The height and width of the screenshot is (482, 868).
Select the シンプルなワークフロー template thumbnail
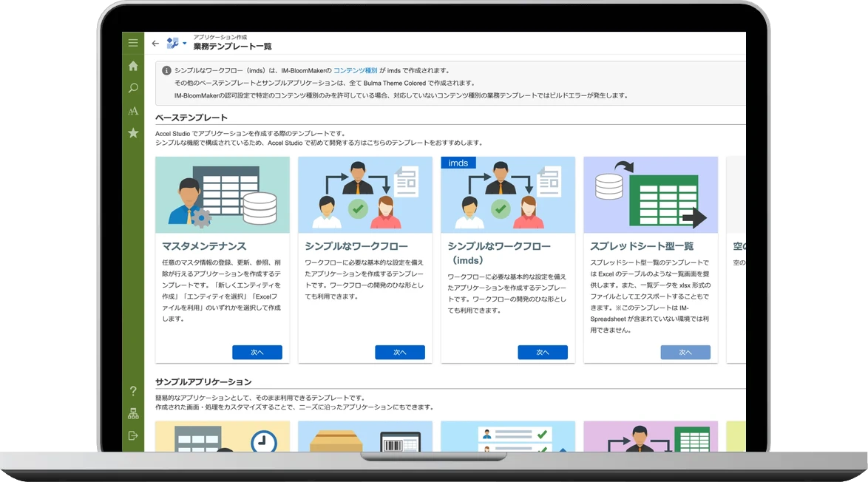365,194
